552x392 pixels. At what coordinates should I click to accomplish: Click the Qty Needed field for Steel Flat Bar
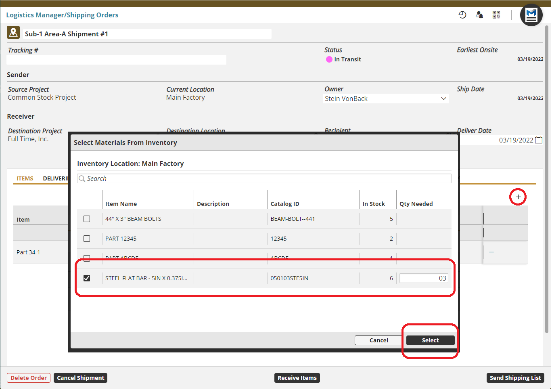[424, 278]
